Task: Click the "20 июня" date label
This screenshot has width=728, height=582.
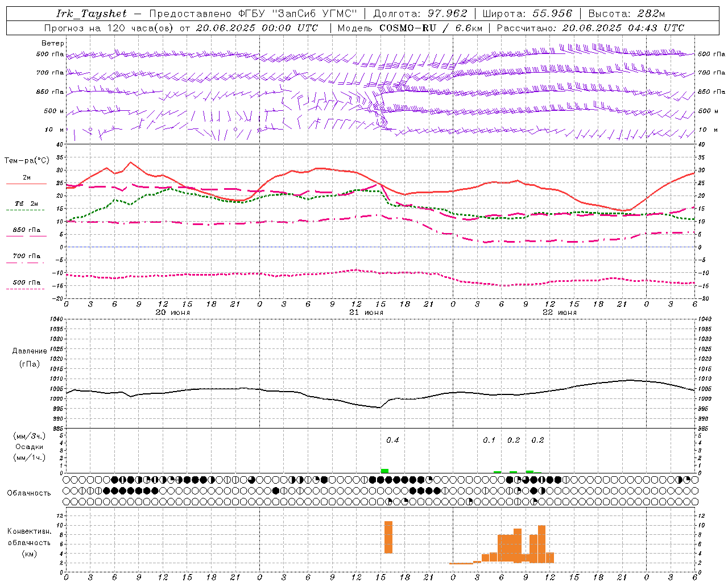Action: (x=173, y=313)
